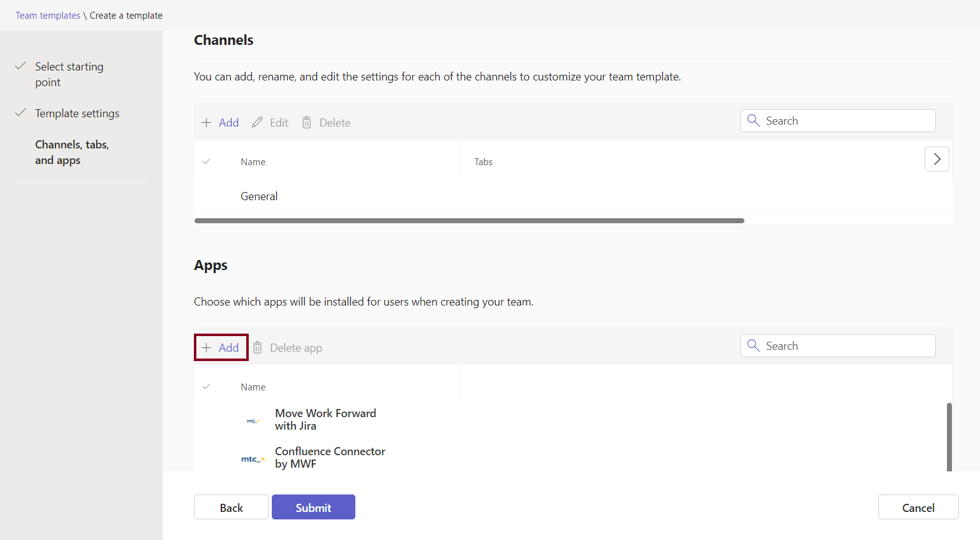980x540 pixels.
Task: Click the plus Add icon in Channels toolbar
Action: (x=206, y=123)
